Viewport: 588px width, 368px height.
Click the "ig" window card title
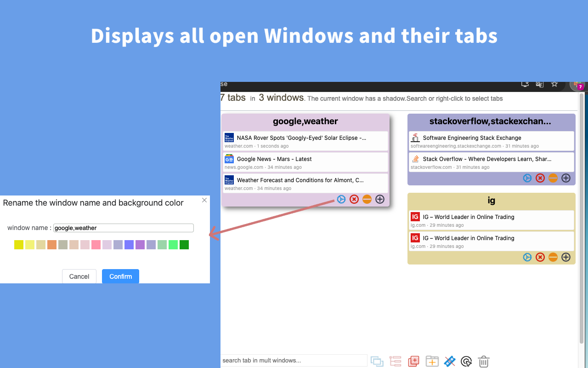pos(492,201)
